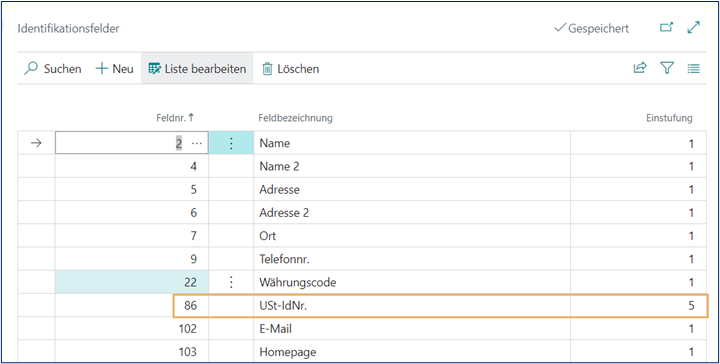Select the row arrow indicator for Name
This screenshot has height=364, width=720.
click(36, 143)
